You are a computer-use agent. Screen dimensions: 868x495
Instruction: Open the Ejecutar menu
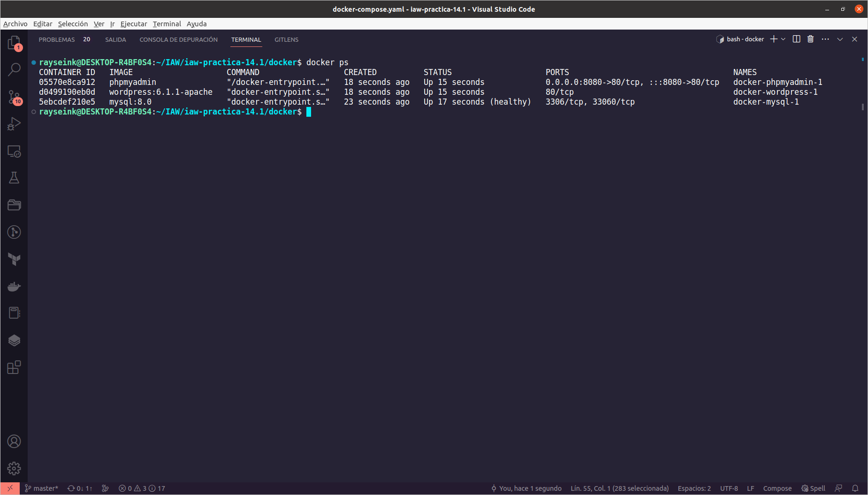coord(134,24)
